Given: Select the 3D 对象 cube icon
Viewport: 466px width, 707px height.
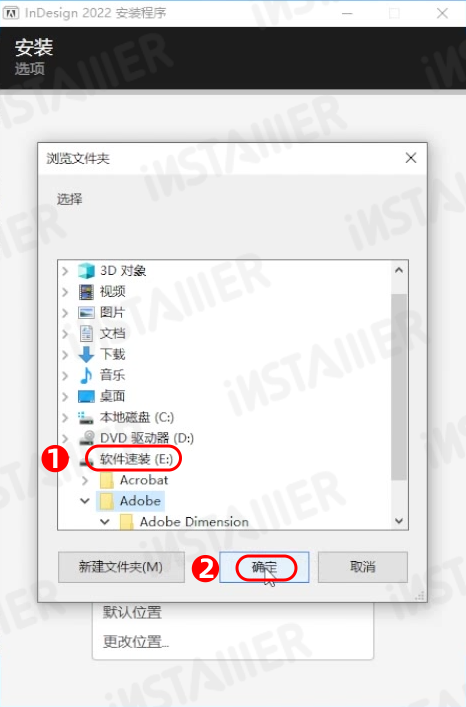Looking at the screenshot, I should [x=86, y=271].
